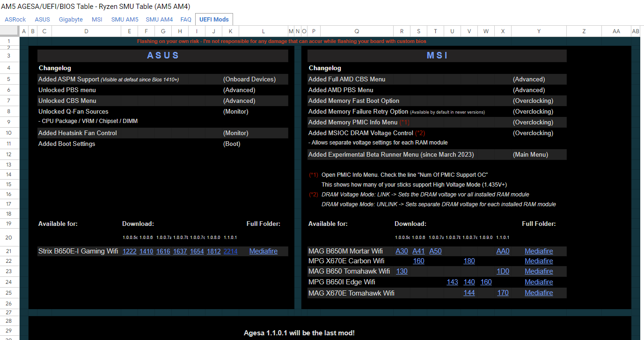Click the 'Strix B650E-I Gaming Wifi' cell
This screenshot has width=644, height=340.
pyautogui.click(x=79, y=251)
